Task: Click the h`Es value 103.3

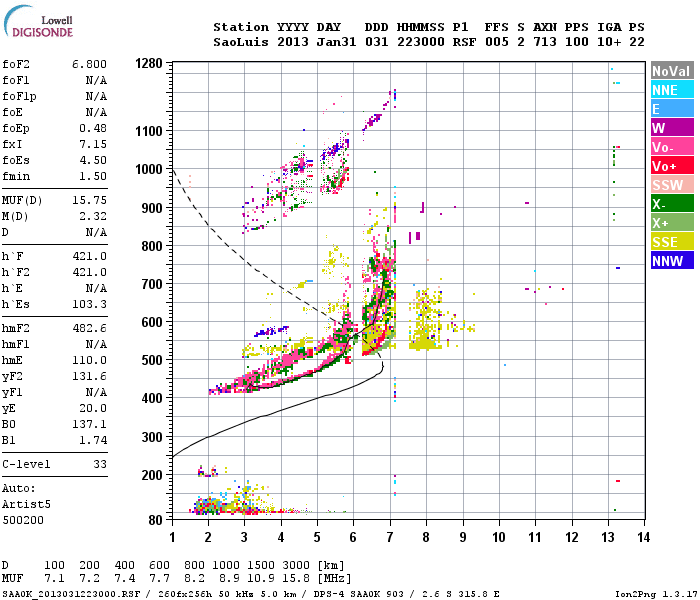Action: tap(89, 304)
